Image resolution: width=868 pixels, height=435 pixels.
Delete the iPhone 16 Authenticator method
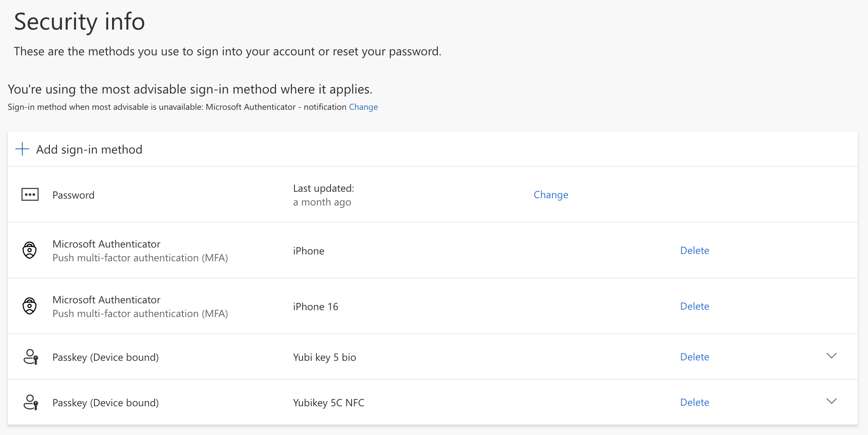pos(695,306)
